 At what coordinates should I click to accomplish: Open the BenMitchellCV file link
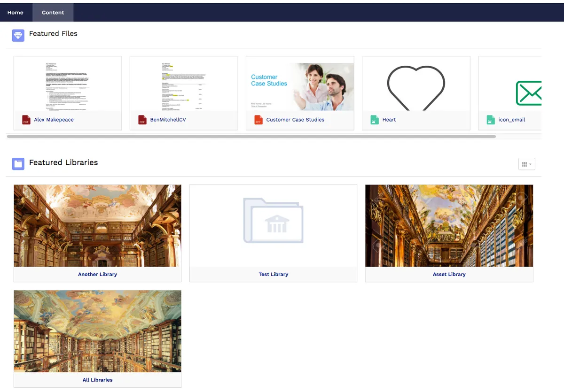168,120
